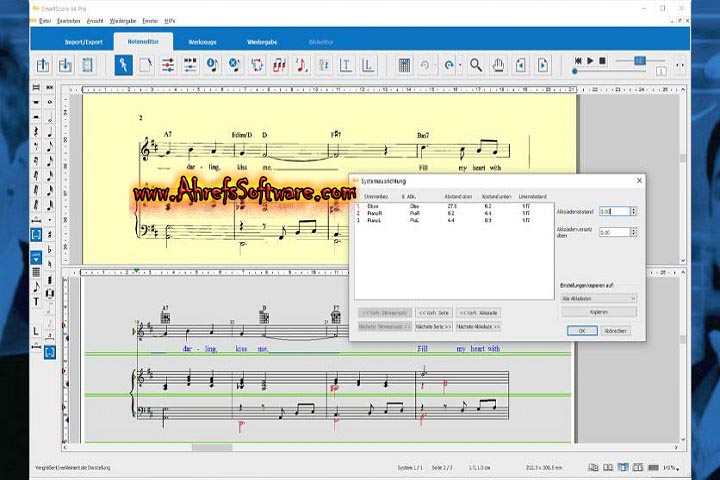Open the Wiedergabe tab
This screenshot has width=720, height=480.
(261, 41)
